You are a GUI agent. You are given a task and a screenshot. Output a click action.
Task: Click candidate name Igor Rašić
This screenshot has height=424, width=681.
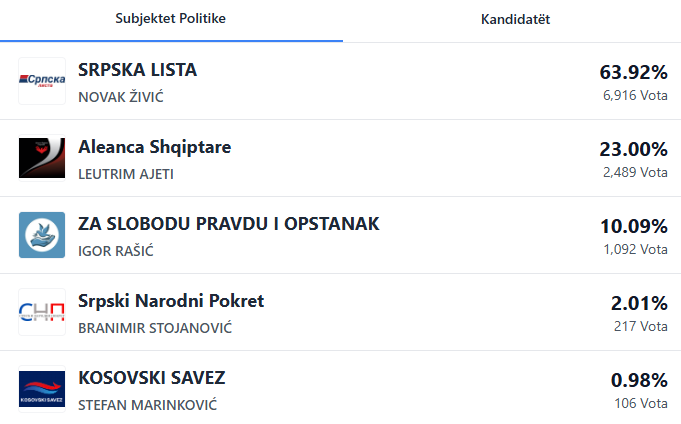(116, 251)
